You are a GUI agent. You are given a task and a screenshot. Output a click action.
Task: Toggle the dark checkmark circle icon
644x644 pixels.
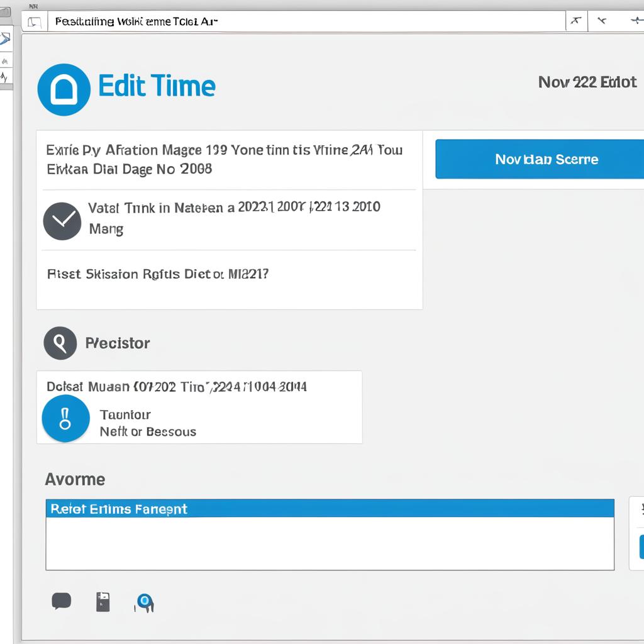[62, 221]
